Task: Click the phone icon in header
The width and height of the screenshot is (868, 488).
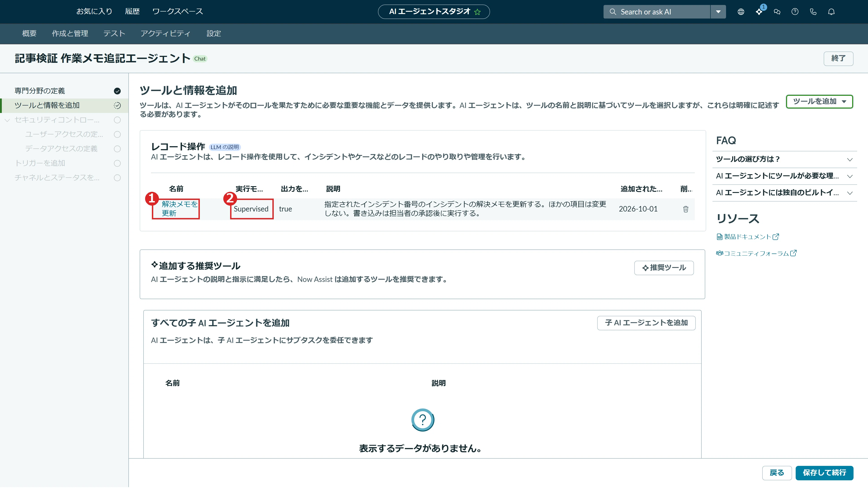Action: pos(813,12)
